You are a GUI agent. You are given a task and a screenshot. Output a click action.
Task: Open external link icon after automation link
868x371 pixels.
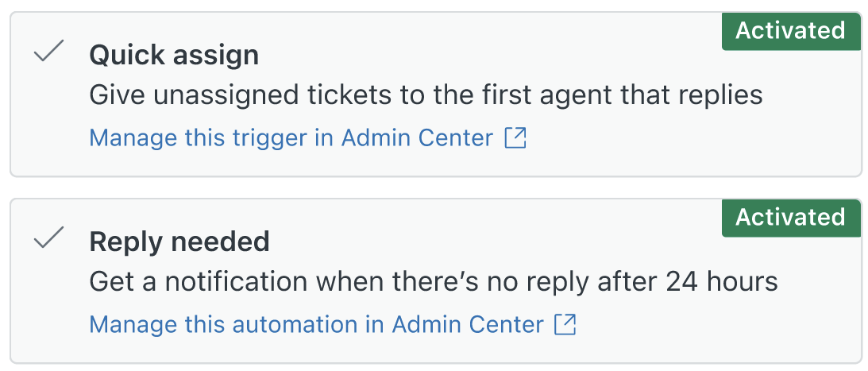pyautogui.click(x=565, y=324)
